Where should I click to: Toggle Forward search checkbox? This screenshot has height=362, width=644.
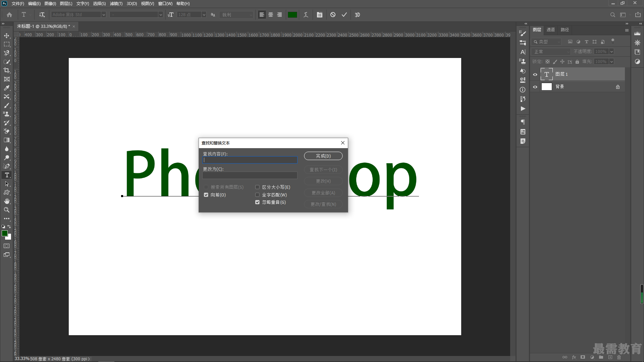pos(206,195)
